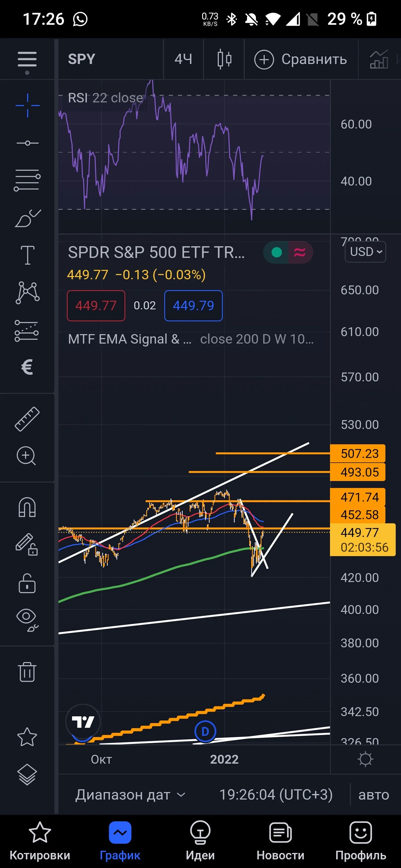Open the euro currency icons tool
Image resolution: width=401 pixels, height=868 pixels.
[x=27, y=367]
